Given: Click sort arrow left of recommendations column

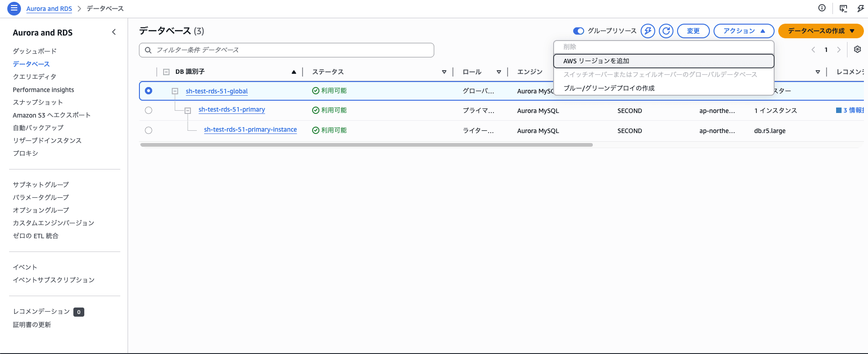Looking at the screenshot, I should point(818,72).
